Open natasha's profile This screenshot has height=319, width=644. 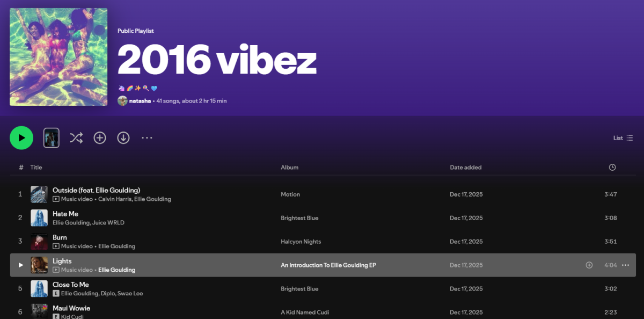point(140,100)
